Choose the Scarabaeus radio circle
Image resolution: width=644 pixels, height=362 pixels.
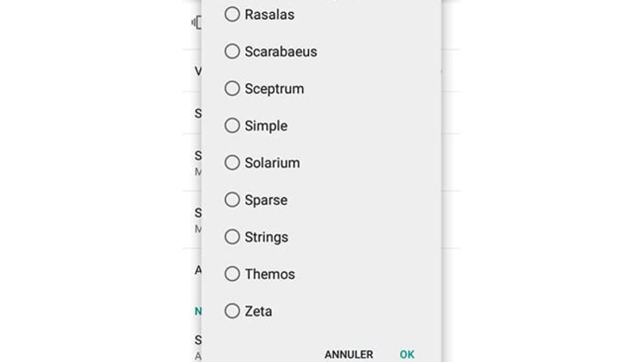(x=232, y=51)
